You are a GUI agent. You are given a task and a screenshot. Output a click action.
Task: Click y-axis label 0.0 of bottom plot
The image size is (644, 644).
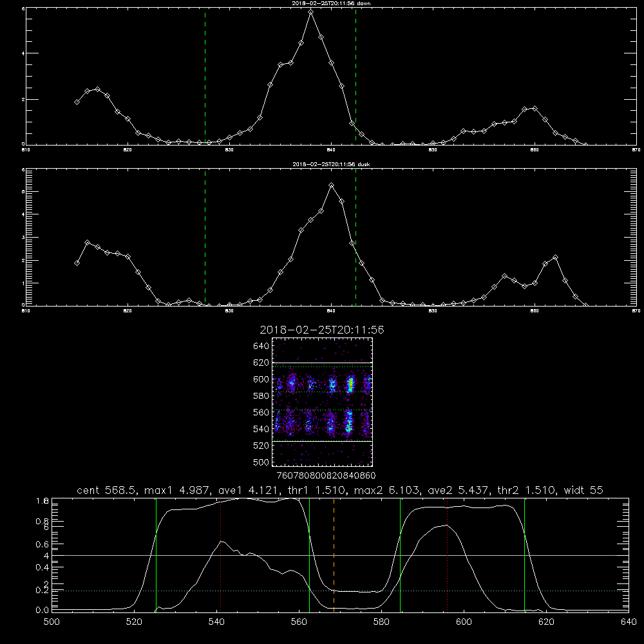point(43,611)
